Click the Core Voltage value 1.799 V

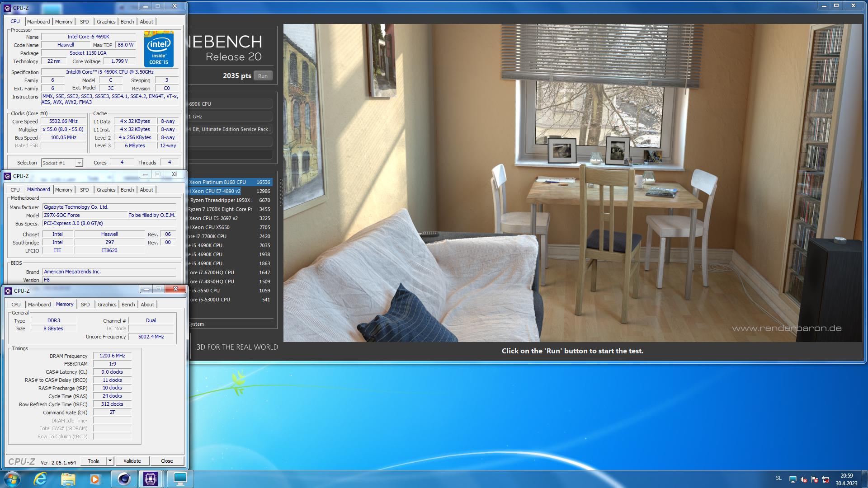pos(119,61)
